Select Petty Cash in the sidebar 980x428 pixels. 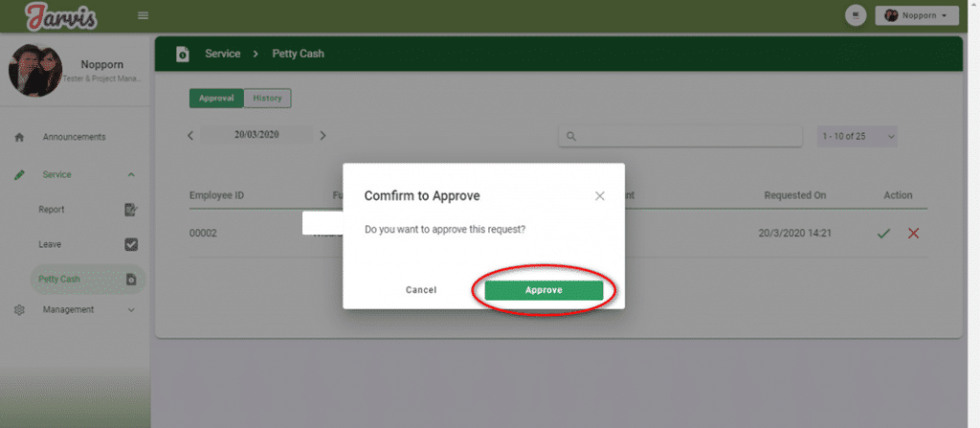59,280
